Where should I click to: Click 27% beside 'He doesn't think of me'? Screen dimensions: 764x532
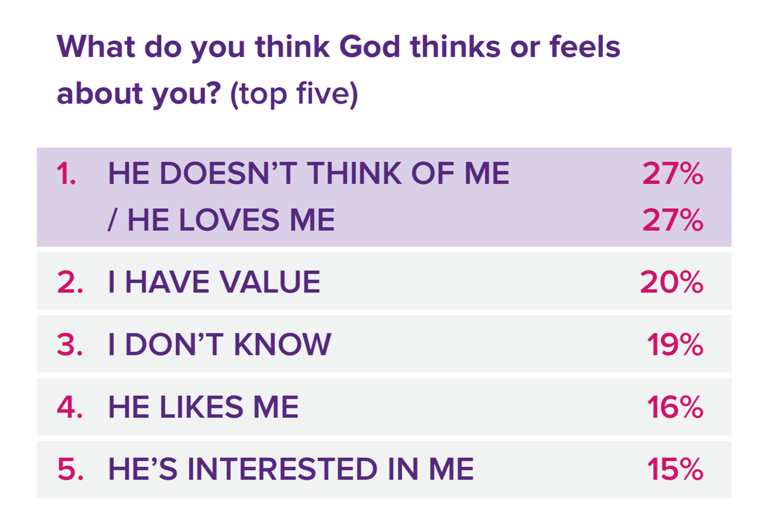pos(672,174)
